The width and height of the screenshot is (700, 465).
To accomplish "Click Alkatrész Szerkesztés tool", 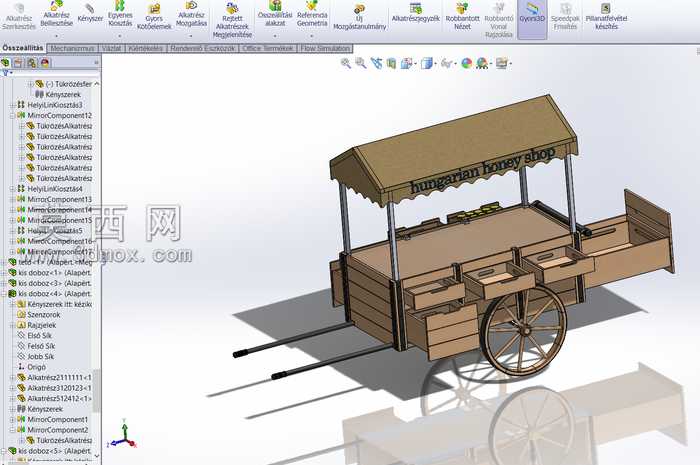I will (x=18, y=16).
